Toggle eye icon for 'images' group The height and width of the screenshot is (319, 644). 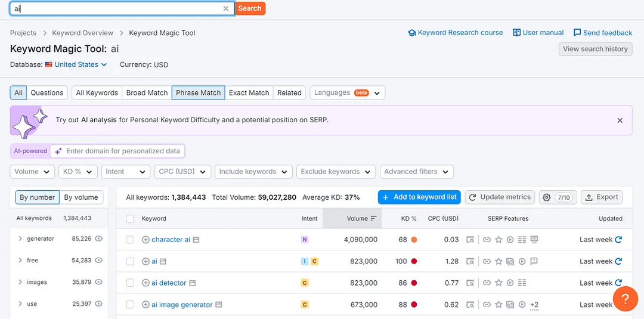tap(98, 282)
